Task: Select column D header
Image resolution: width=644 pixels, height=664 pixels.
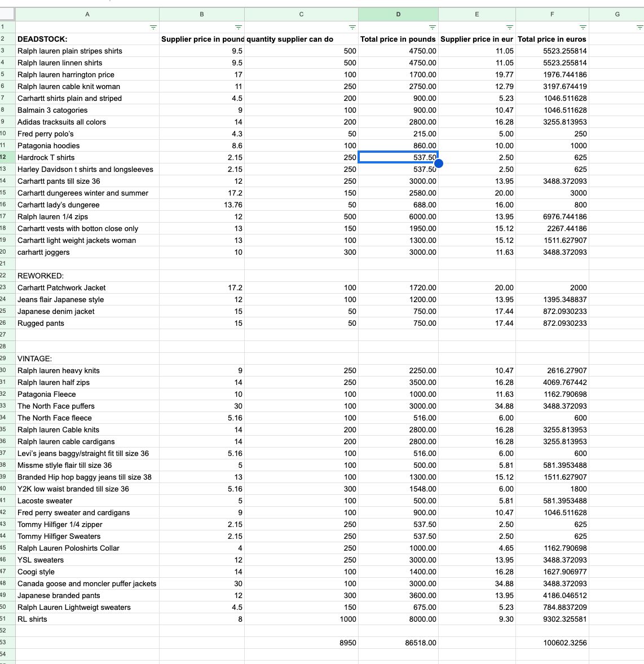Action: click(x=398, y=15)
